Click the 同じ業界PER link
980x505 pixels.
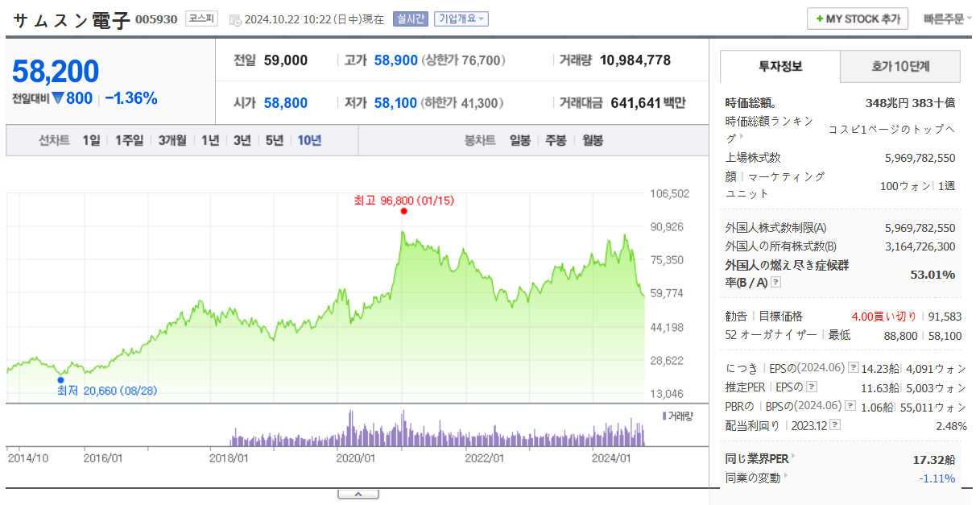[x=757, y=458]
